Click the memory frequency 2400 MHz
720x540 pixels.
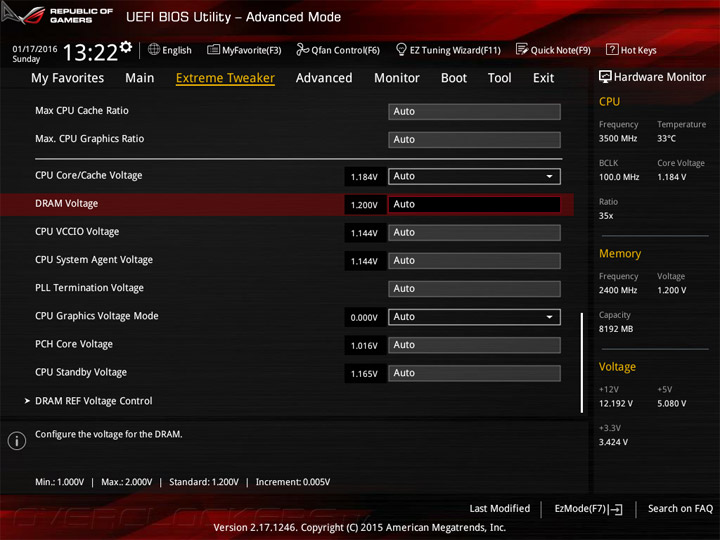[x=618, y=290]
